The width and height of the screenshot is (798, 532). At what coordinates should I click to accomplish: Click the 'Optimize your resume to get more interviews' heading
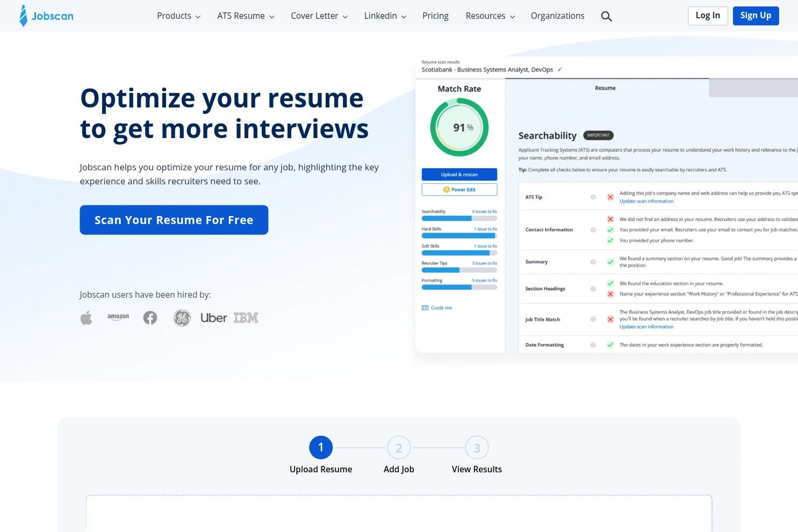click(225, 113)
